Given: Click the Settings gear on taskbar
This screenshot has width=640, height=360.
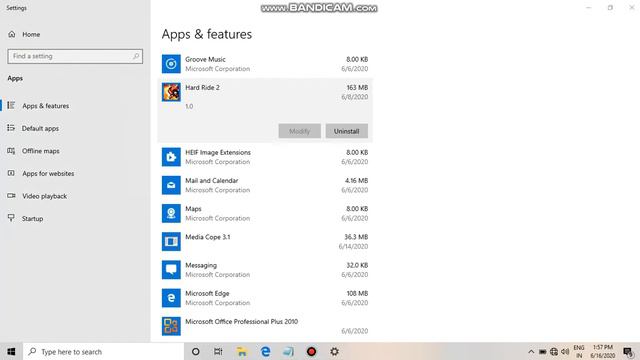Looking at the screenshot, I should tap(334, 351).
